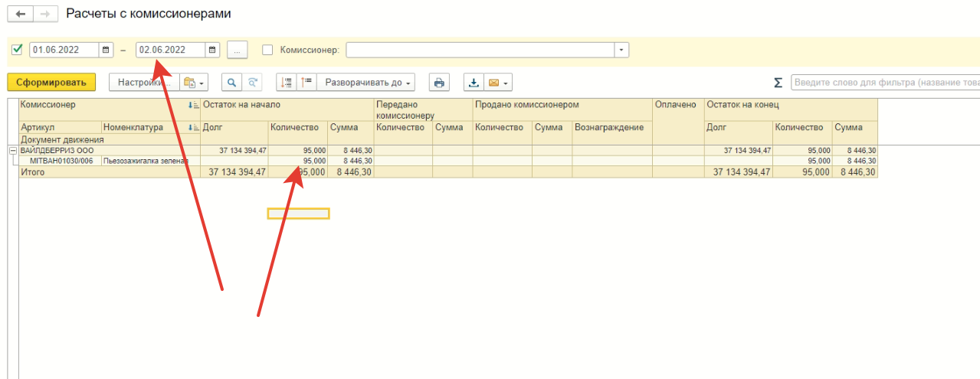Screen dimensions: 980x379
Task: Save report with download icon
Action: (474, 82)
